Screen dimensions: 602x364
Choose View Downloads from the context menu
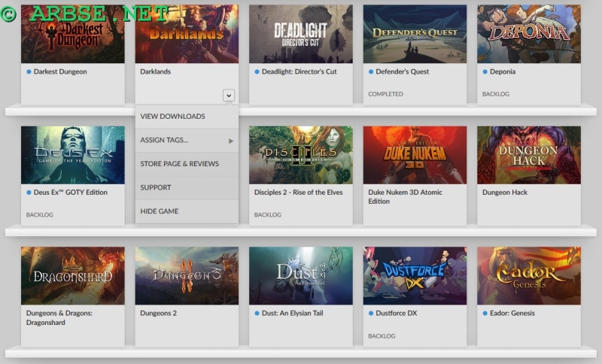coord(187,117)
